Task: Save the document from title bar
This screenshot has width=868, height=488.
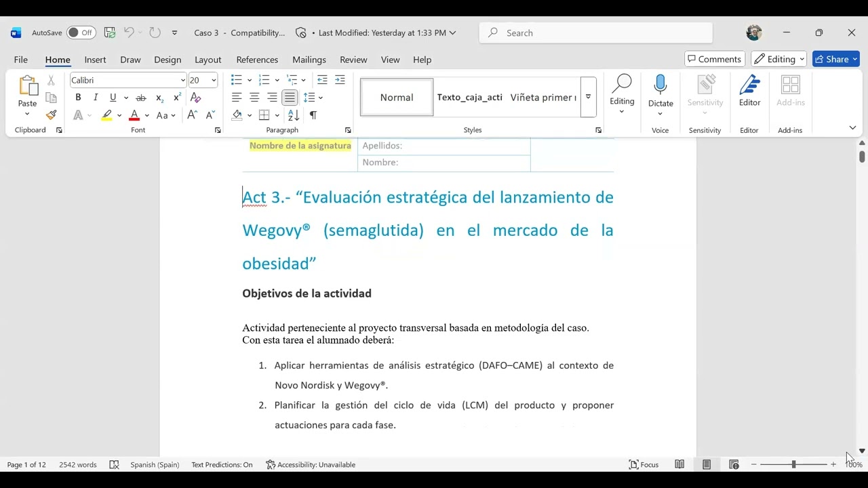Action: (x=110, y=33)
